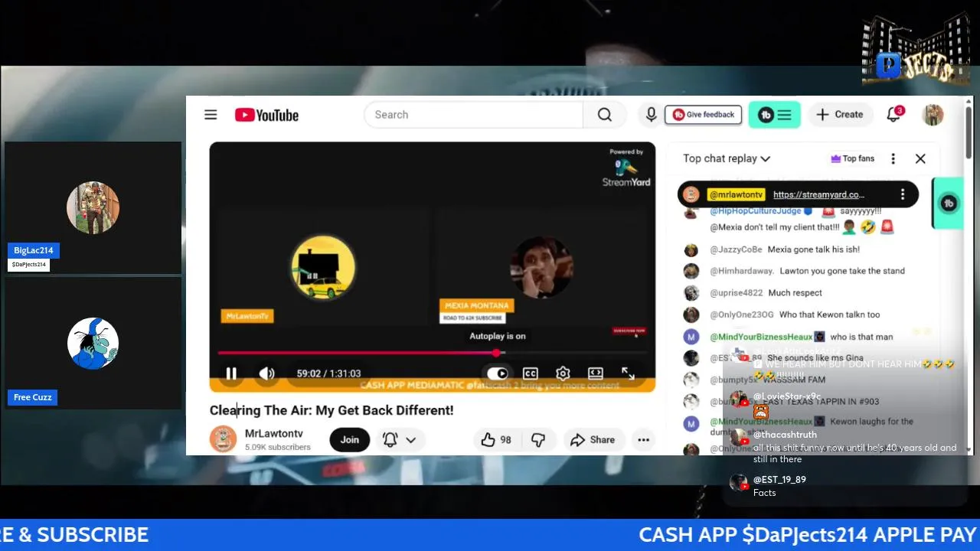Click BigLac214 participant avatar

93,207
